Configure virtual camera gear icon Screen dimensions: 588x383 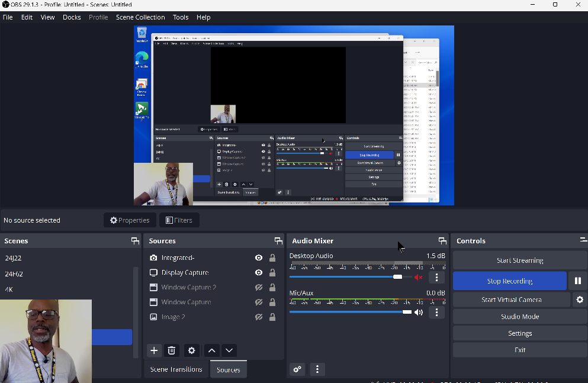click(580, 300)
